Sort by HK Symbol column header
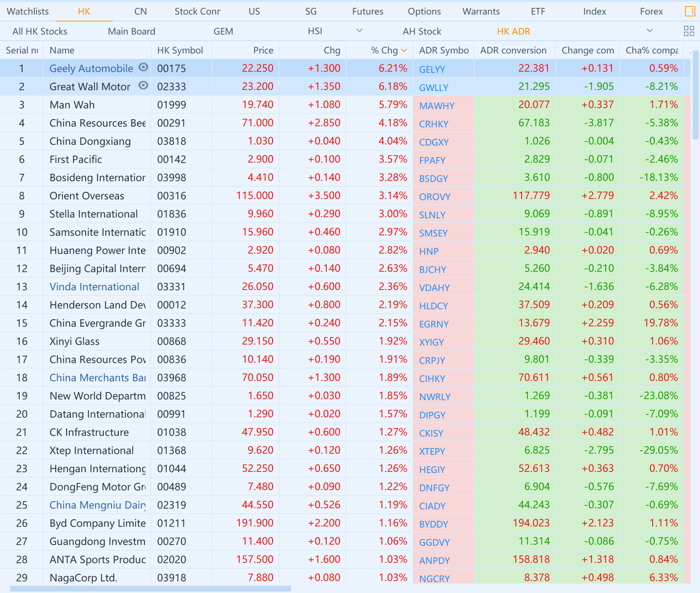The width and height of the screenshot is (700, 593). point(180,50)
